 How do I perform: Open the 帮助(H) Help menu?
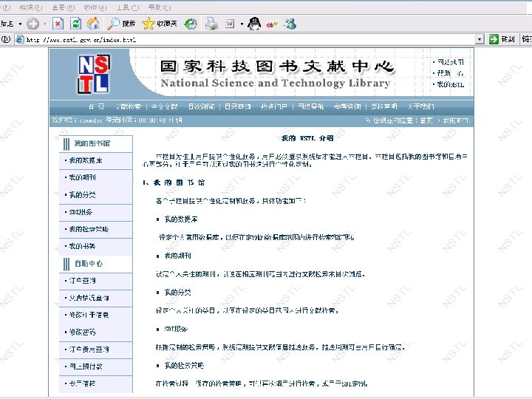pos(160,7)
